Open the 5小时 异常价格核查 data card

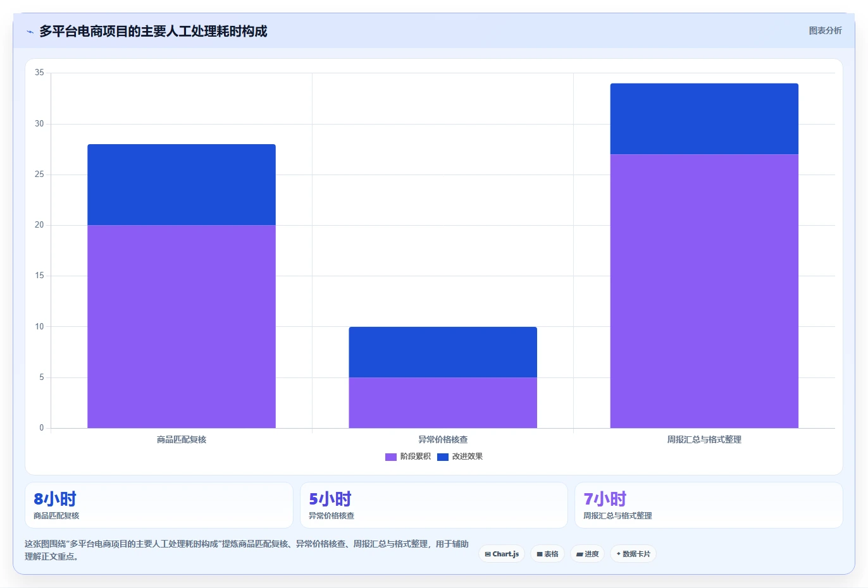(433, 505)
